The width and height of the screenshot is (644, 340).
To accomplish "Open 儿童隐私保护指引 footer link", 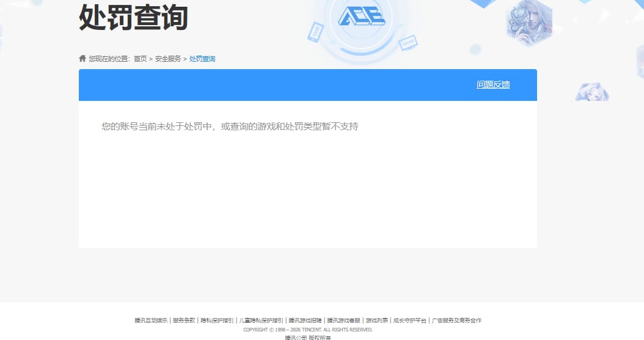I will pos(261,320).
